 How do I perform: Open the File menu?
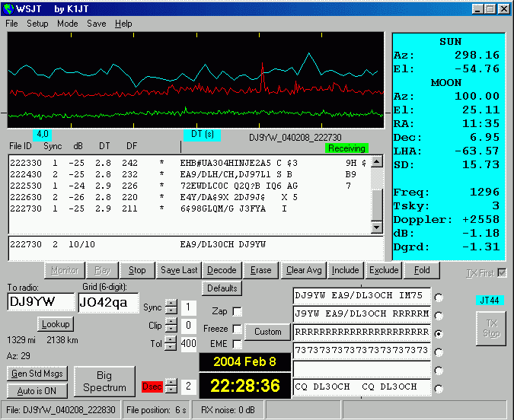point(11,24)
